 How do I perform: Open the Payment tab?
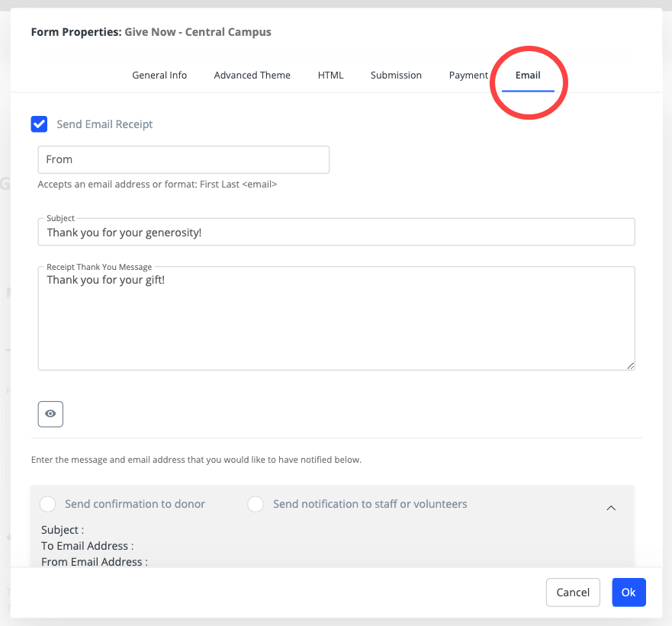click(468, 75)
